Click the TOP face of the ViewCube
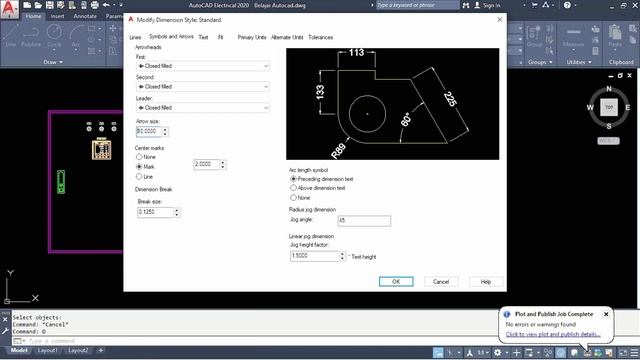 coord(609,107)
